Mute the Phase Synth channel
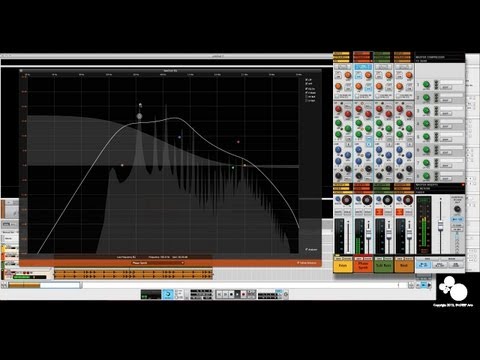 click(x=359, y=212)
